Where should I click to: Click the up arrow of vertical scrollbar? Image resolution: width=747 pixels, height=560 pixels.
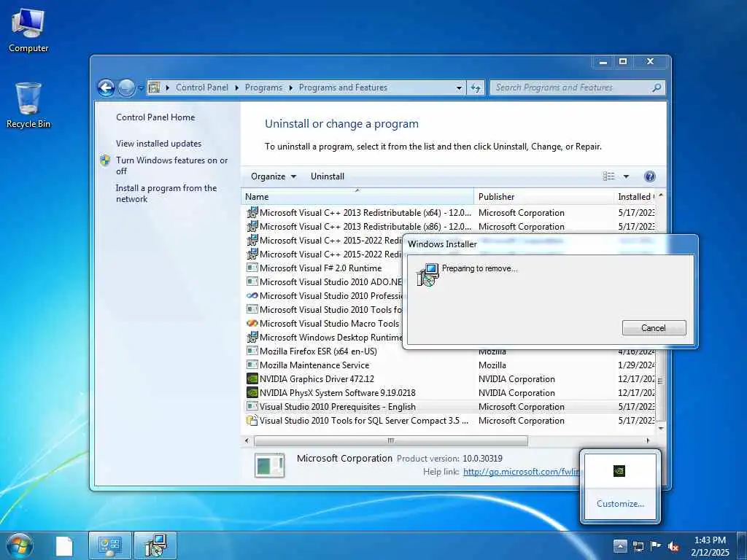pyautogui.click(x=661, y=195)
